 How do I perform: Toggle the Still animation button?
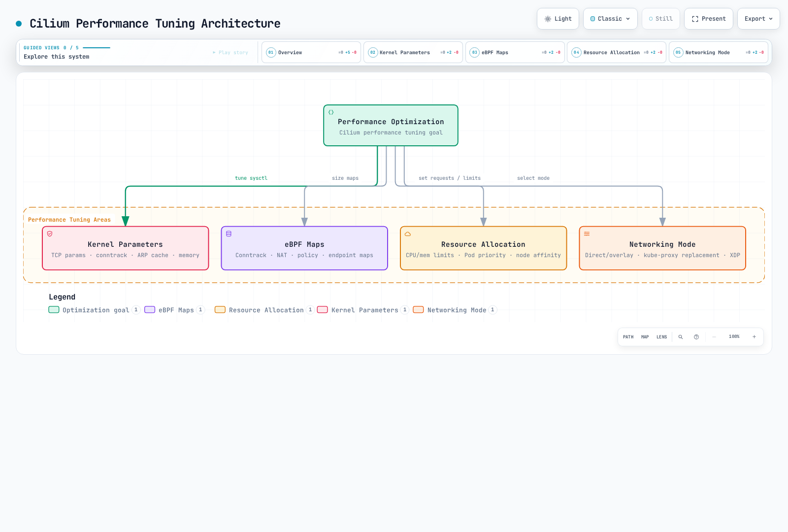(x=661, y=19)
